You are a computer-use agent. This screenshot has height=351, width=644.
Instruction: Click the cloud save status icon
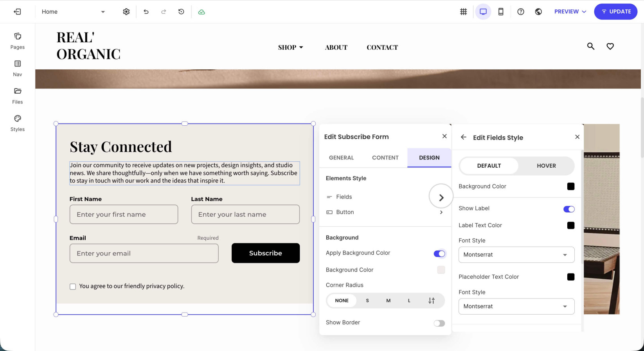[x=201, y=12]
